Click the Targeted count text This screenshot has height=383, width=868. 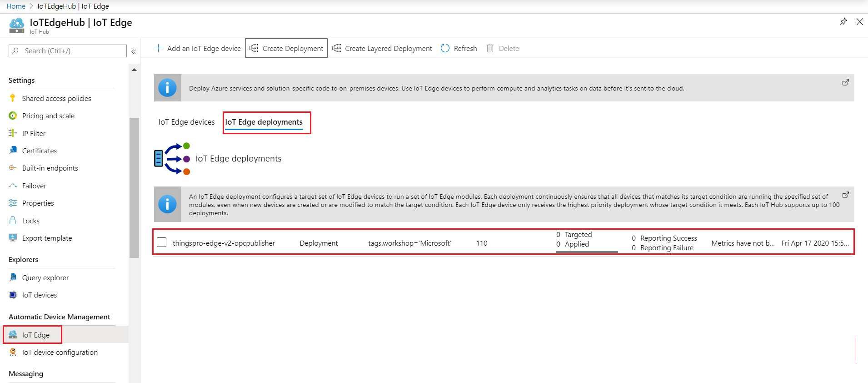point(574,234)
